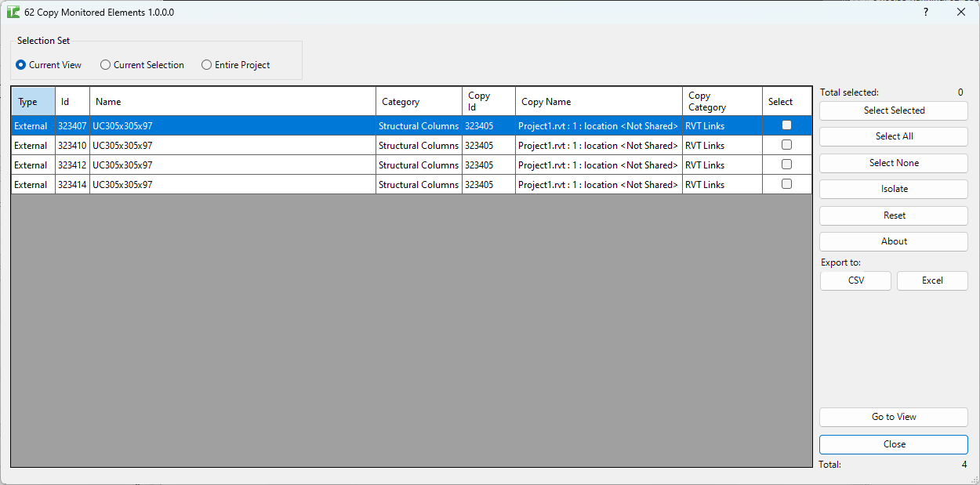Viewport: 980px width, 485px height.
Task: Export monitored elements to Excel
Action: pyautogui.click(x=932, y=280)
